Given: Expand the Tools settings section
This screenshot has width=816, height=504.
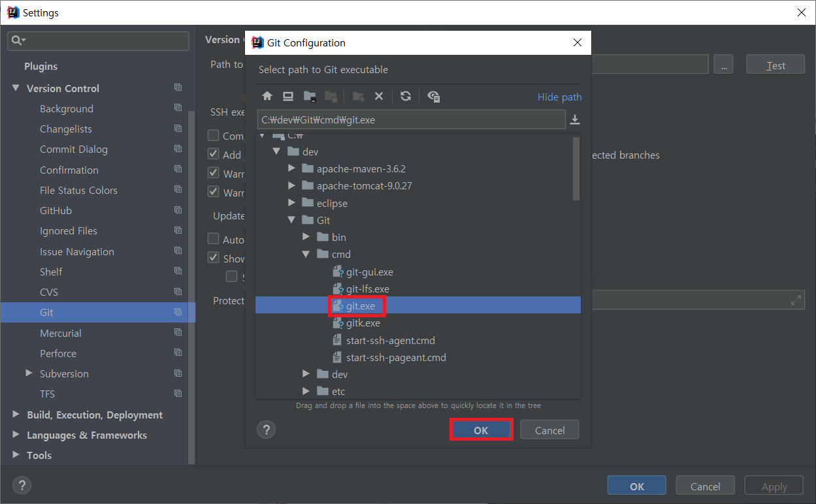Looking at the screenshot, I should [16, 454].
